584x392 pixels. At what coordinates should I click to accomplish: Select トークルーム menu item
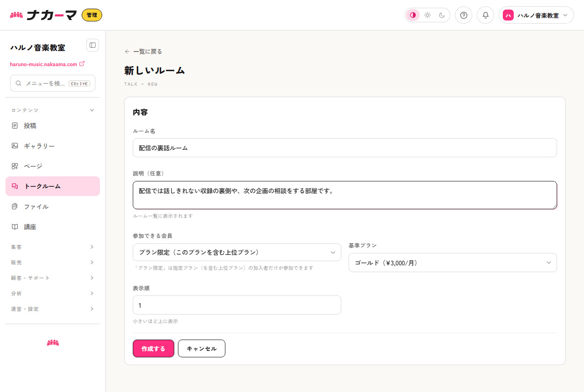[x=52, y=186]
